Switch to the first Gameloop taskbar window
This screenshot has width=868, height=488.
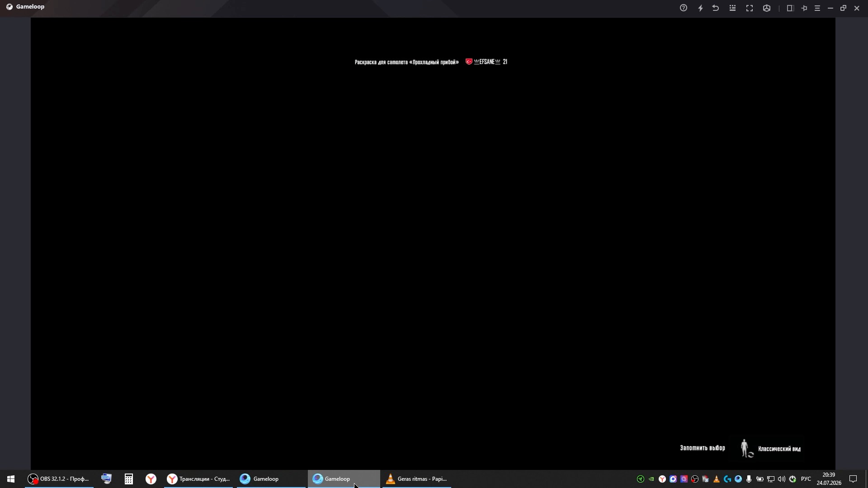[271, 479]
